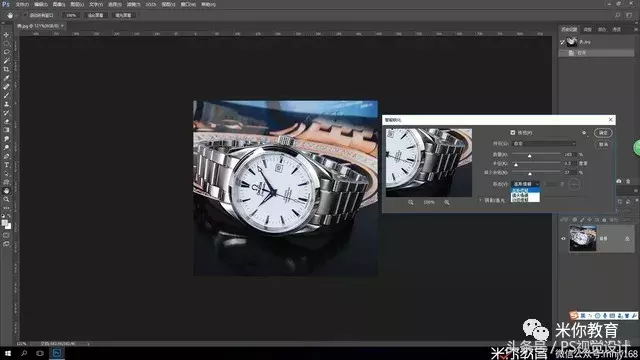The height and width of the screenshot is (360, 640).
Task: Click the Cancel button in dialog
Action: point(603,144)
